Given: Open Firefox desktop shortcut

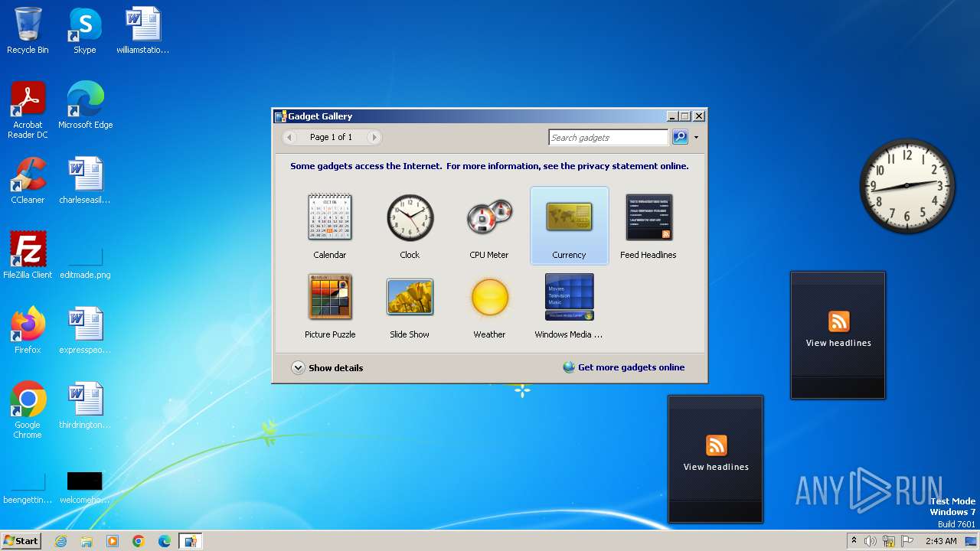Looking at the screenshot, I should point(28,331).
